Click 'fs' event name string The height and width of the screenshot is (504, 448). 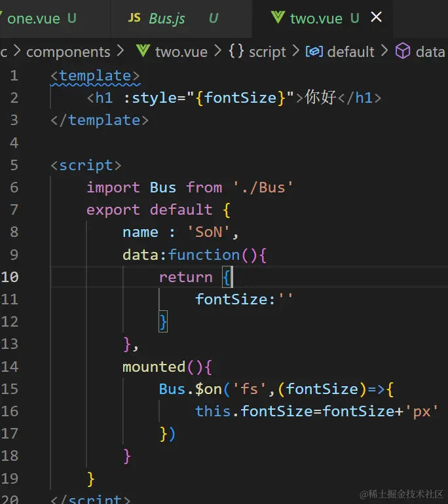pyautogui.click(x=249, y=389)
